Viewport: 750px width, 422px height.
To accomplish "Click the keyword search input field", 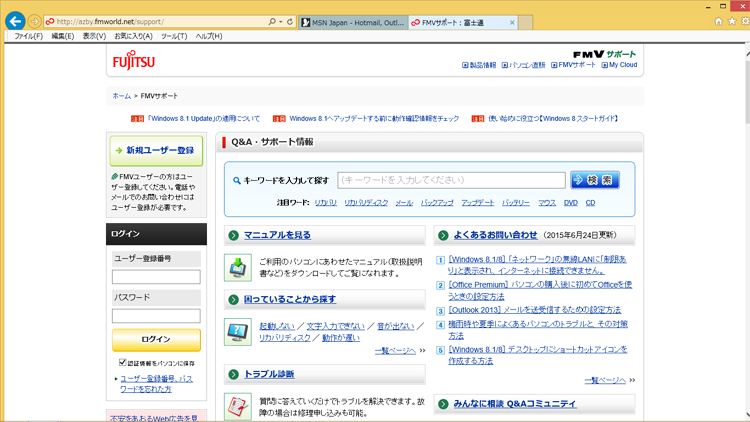I will pos(451,180).
